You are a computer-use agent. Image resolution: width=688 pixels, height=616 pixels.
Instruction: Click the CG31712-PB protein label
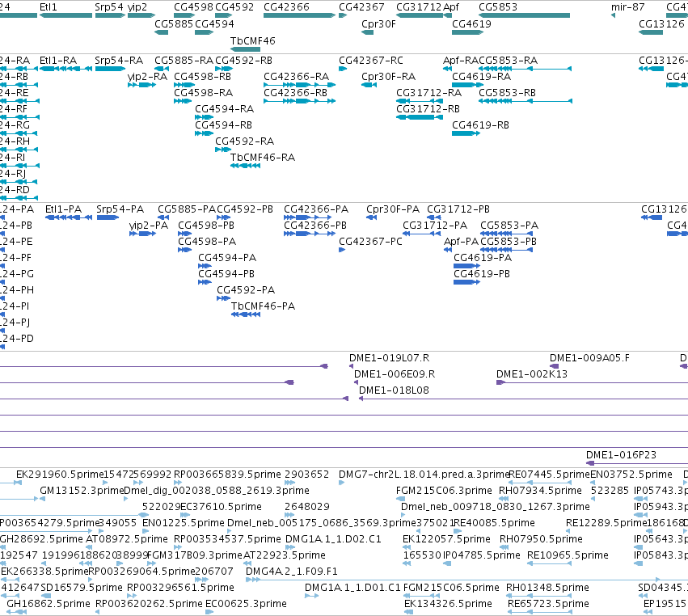pyautogui.click(x=458, y=209)
